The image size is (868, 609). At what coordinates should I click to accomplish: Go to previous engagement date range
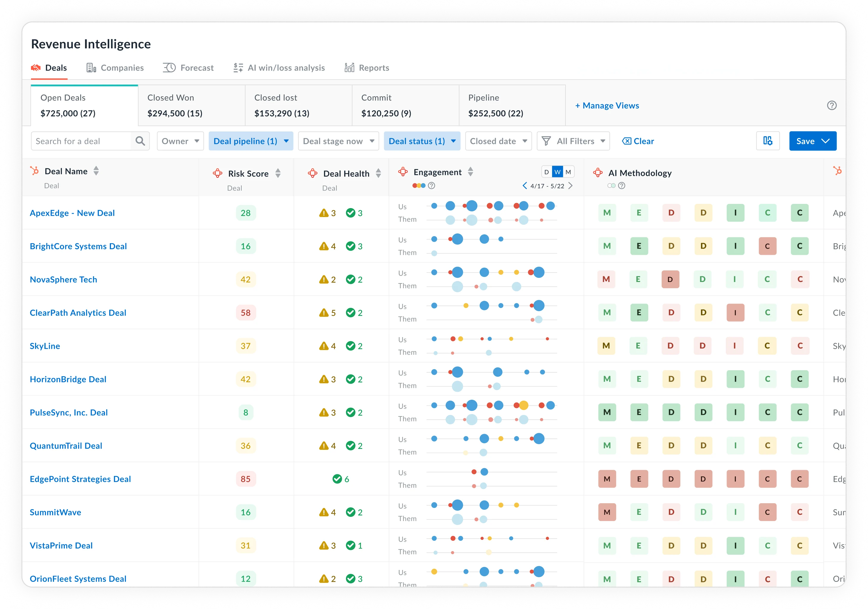pyautogui.click(x=524, y=185)
